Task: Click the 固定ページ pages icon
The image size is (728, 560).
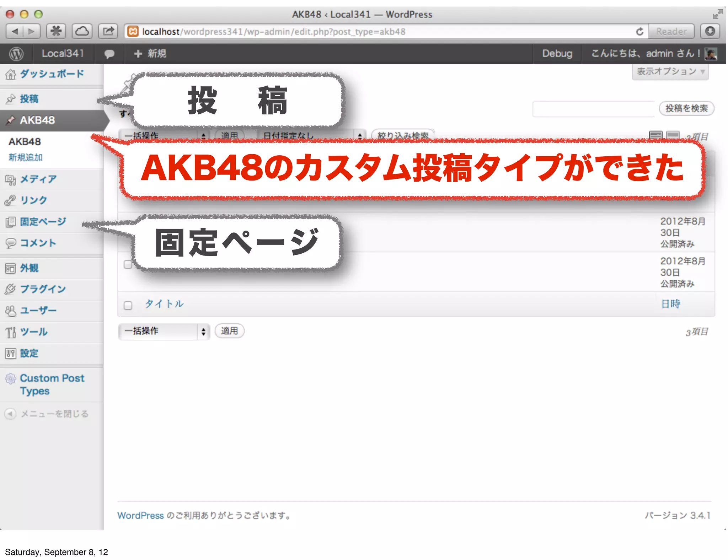Action: 11,222
